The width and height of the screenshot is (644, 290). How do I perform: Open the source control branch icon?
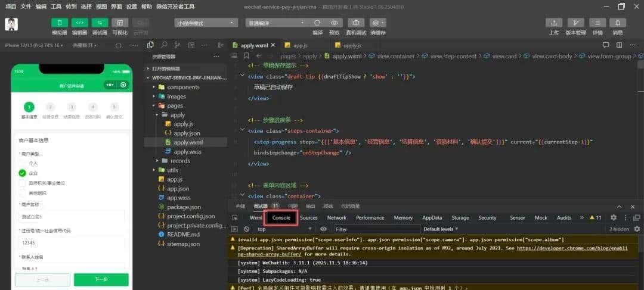pyautogui.click(x=177, y=45)
